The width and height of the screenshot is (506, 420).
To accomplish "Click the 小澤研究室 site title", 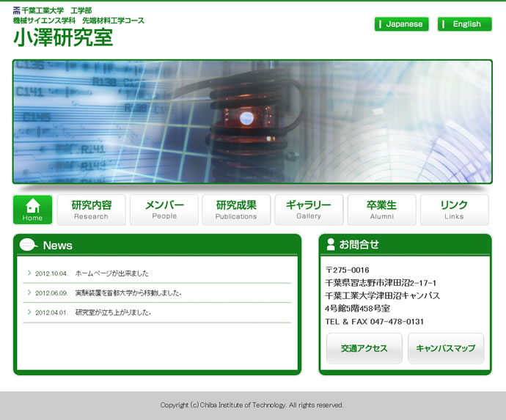I will [x=63, y=37].
